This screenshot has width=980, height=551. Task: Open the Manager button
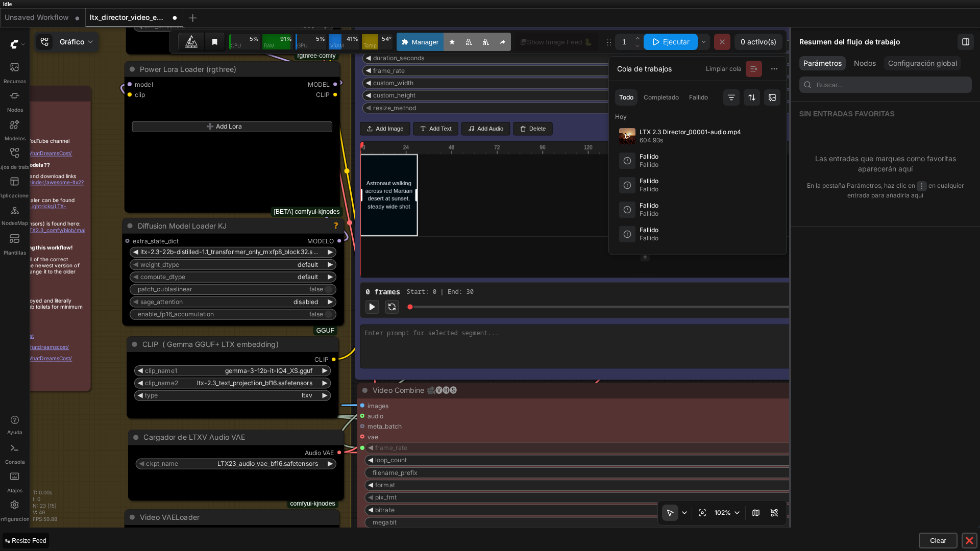[x=420, y=42]
